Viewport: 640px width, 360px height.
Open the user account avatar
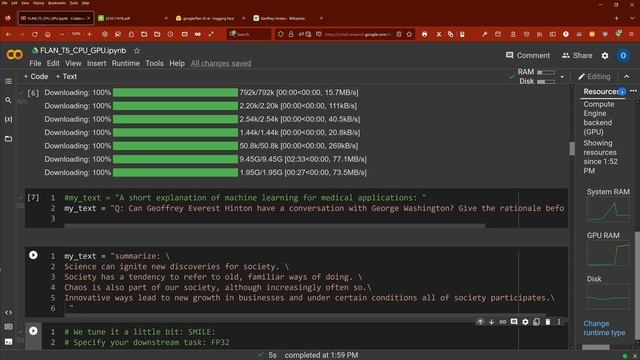pos(623,56)
